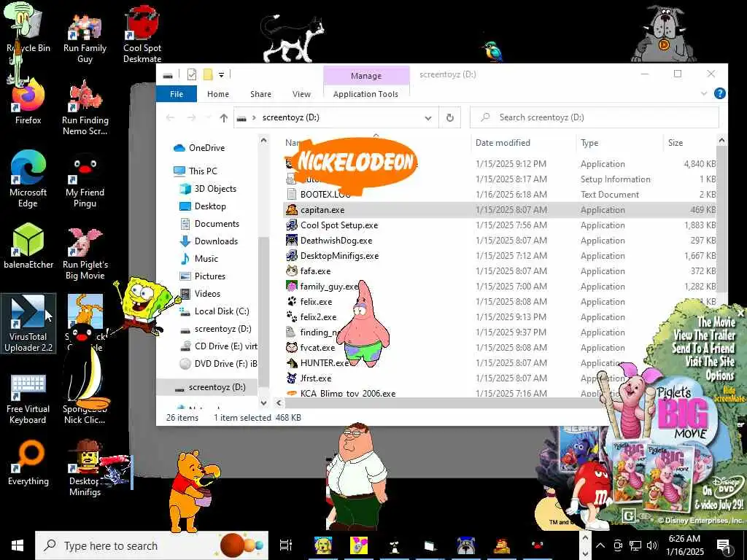This screenshot has height=560, width=747.
Task: Sort files by the Size column
Action: (675, 142)
